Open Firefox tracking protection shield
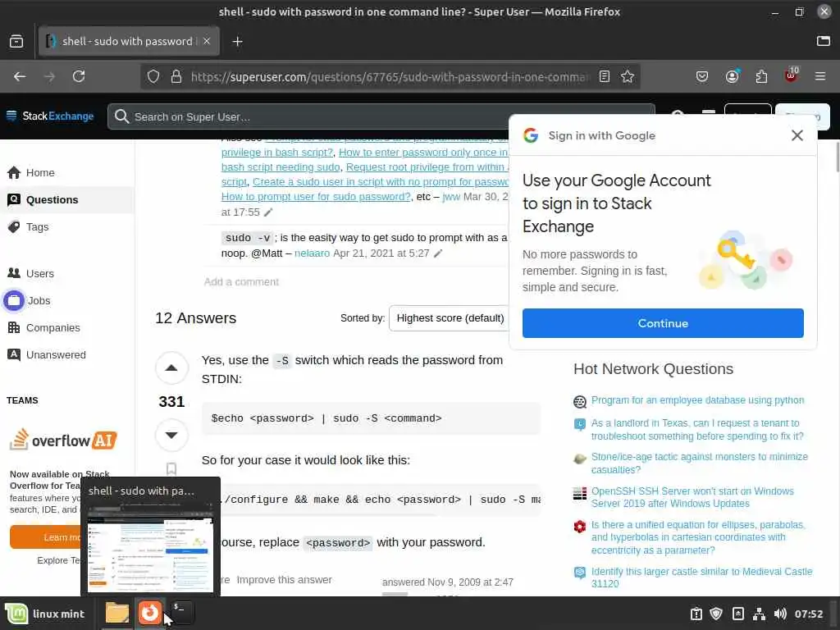The height and width of the screenshot is (630, 840). (x=153, y=76)
